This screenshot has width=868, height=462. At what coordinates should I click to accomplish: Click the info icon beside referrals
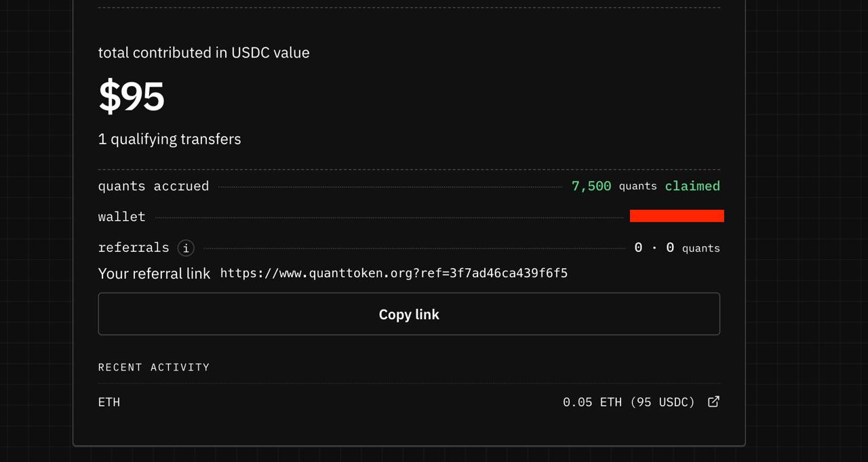186,248
